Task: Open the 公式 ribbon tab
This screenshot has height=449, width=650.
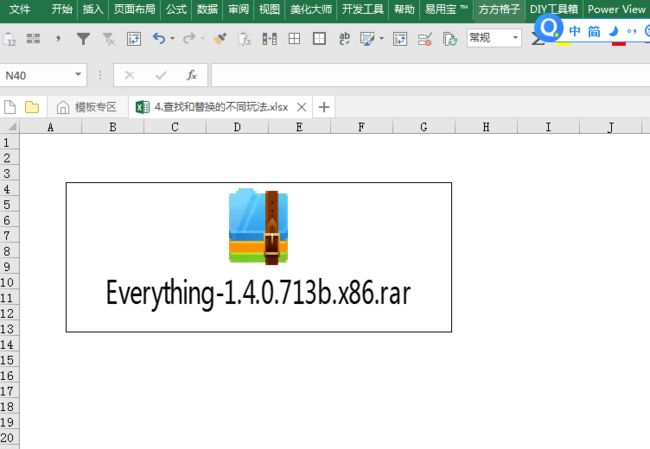Action: pyautogui.click(x=176, y=9)
